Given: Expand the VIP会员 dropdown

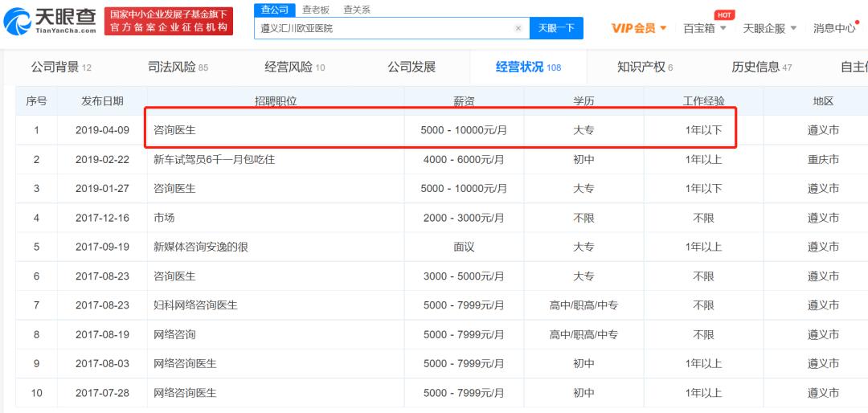Looking at the screenshot, I should [x=639, y=28].
